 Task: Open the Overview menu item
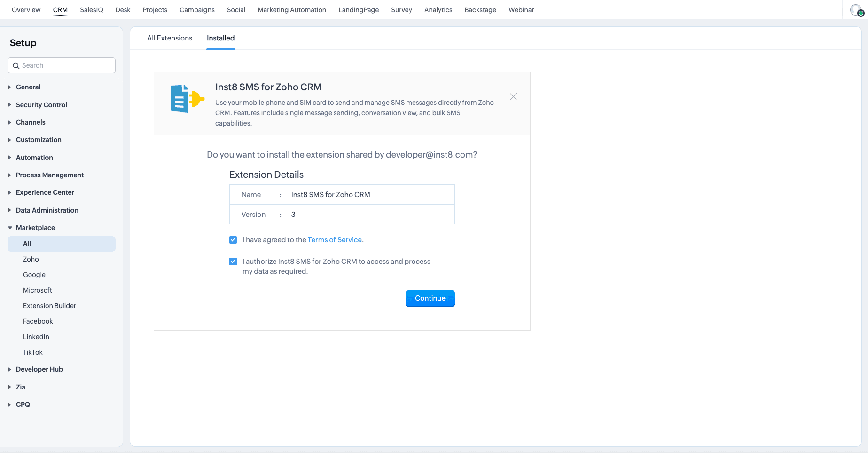click(26, 10)
